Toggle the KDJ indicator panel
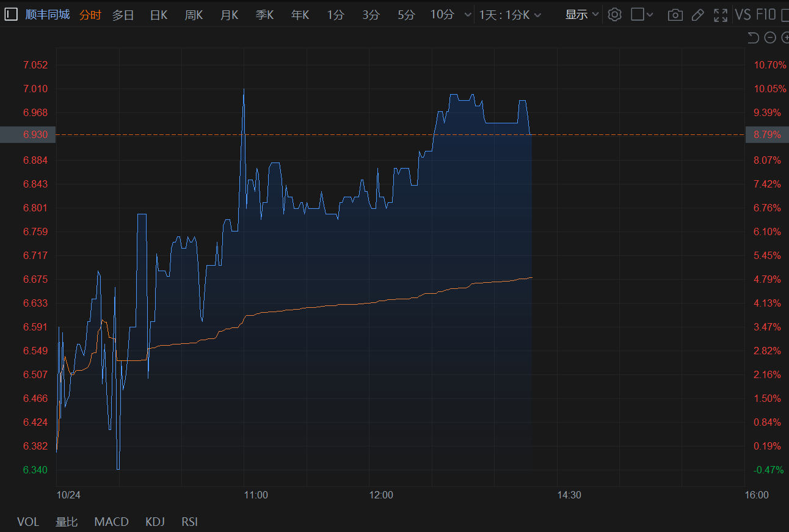Screen dimensions: 789x532 tap(155, 522)
